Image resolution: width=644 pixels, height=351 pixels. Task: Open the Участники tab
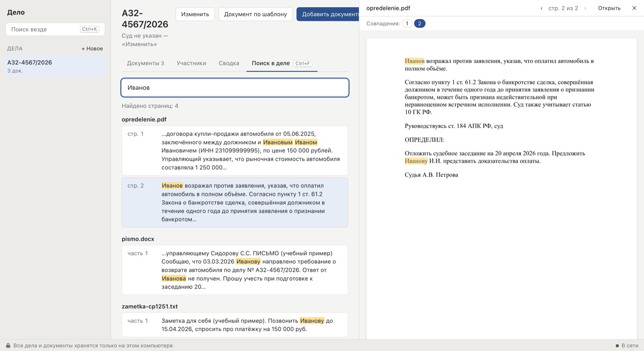coord(191,63)
